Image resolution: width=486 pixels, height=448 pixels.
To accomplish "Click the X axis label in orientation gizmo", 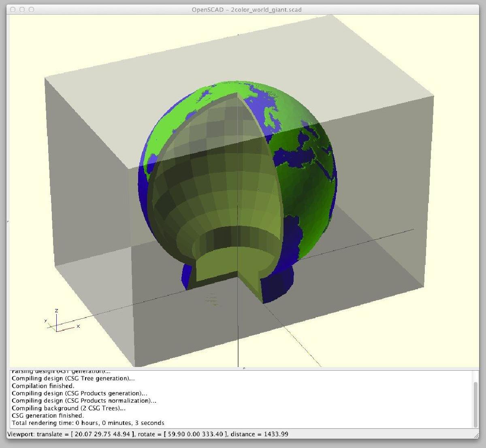I will pyautogui.click(x=78, y=326).
